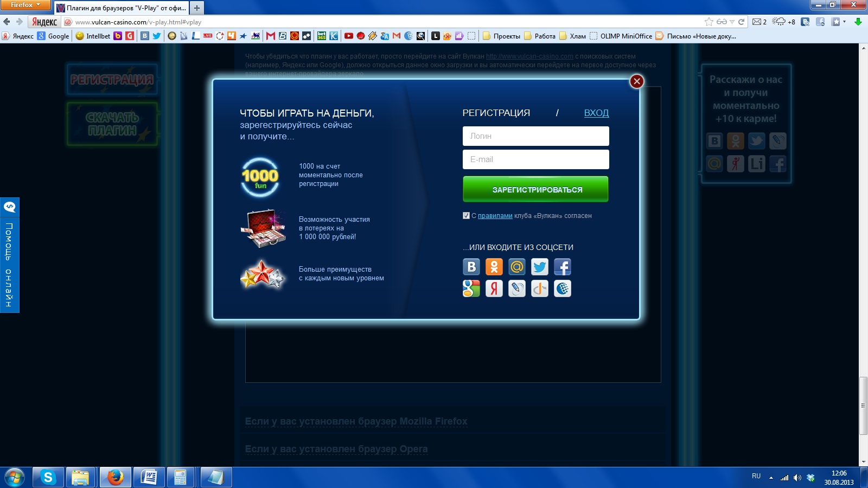Sign up via the Yandex Я icon in the popup
Viewport: 868px width, 488px height.
(x=494, y=288)
